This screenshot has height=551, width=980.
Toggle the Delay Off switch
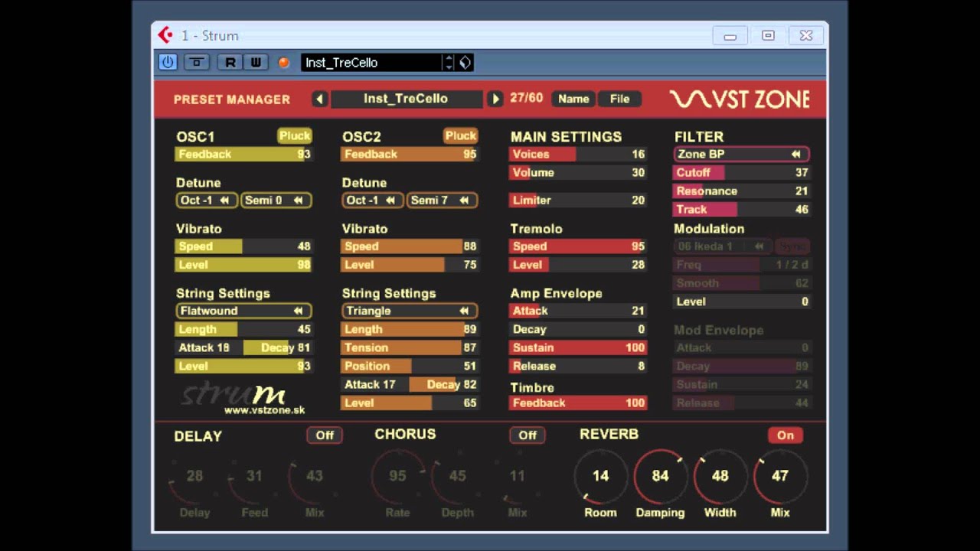325,435
